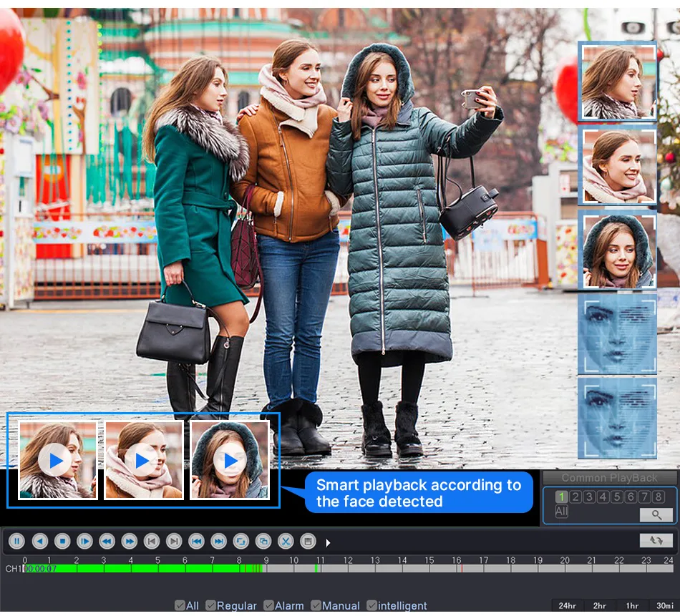Select channel 8

click(659, 497)
